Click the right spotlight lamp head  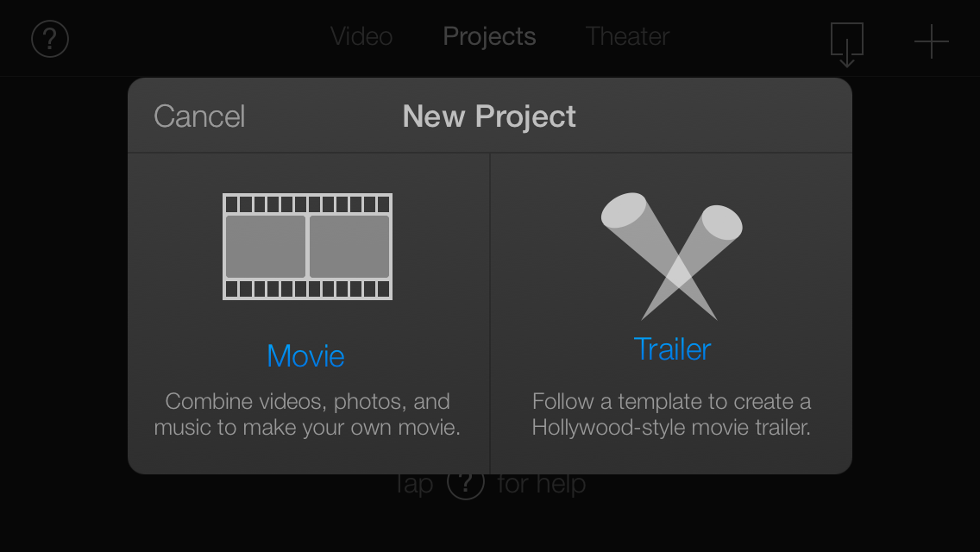[x=722, y=222]
